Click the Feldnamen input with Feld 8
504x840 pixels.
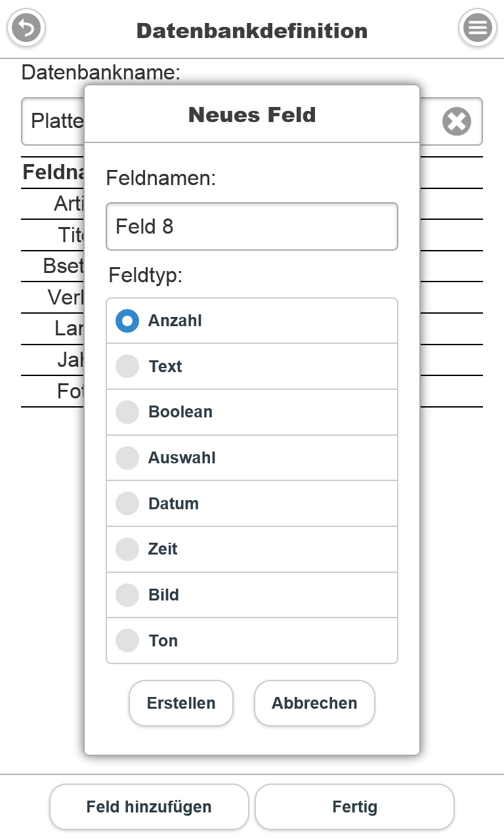(252, 226)
